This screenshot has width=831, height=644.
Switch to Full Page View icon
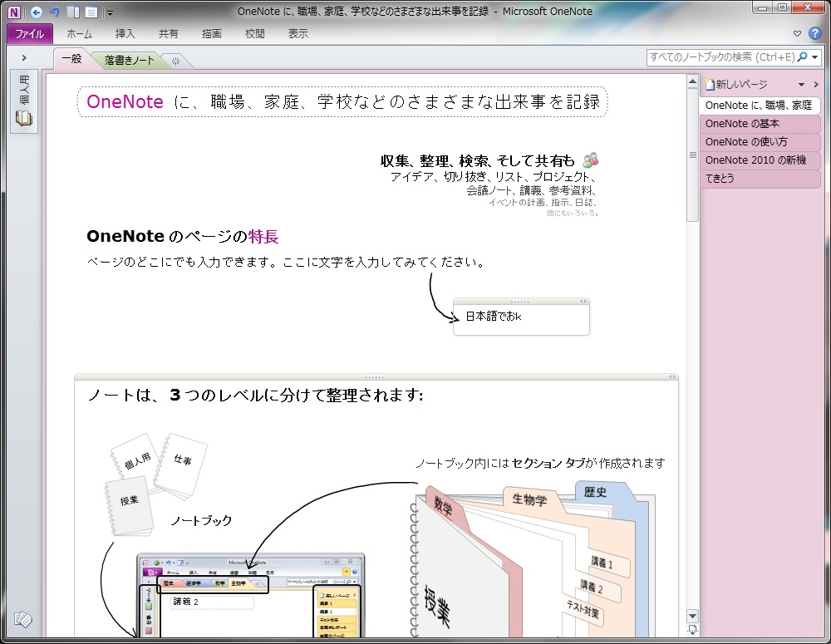tap(91, 12)
